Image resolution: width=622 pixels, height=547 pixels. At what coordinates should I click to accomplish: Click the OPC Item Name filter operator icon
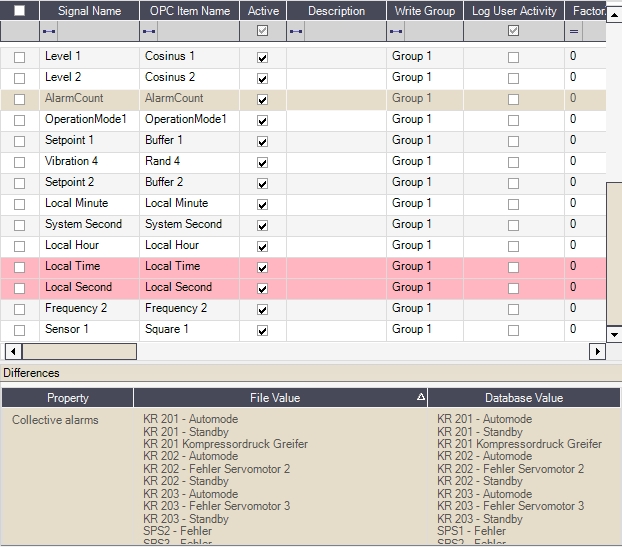coord(149,32)
